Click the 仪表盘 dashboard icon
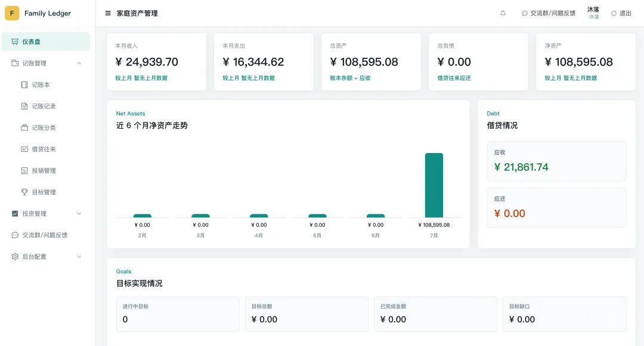This screenshot has width=644, height=346. [15, 42]
